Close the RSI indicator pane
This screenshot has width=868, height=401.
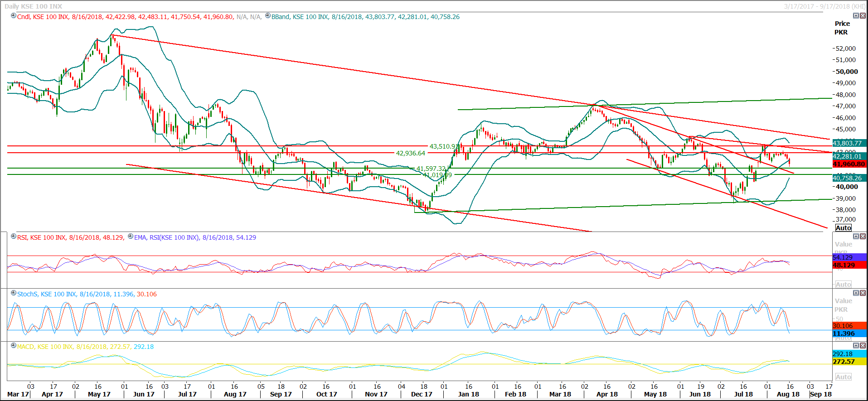pyautogui.click(x=863, y=237)
